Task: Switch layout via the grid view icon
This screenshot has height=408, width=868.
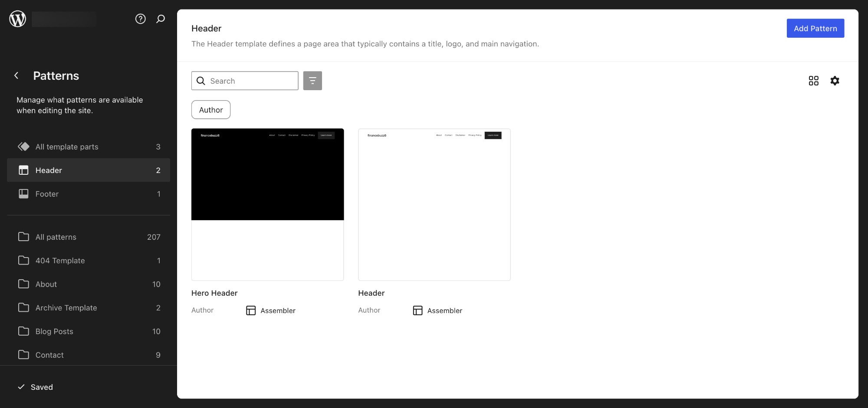Action: click(814, 81)
